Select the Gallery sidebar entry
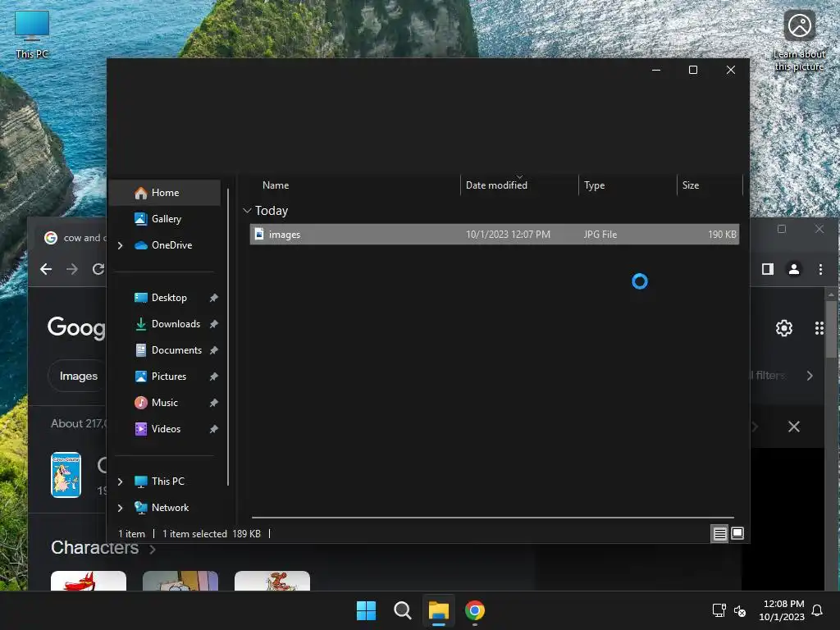The height and width of the screenshot is (630, 840). pyautogui.click(x=166, y=218)
